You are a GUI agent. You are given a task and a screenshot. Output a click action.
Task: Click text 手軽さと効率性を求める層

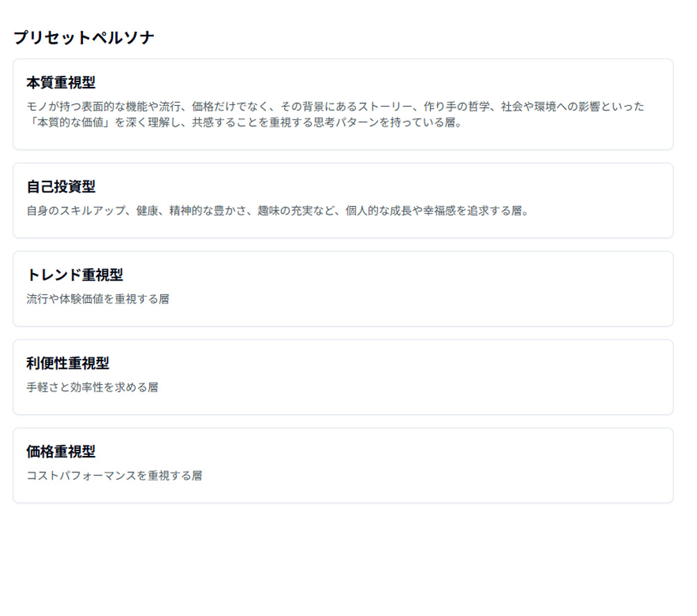click(x=93, y=388)
